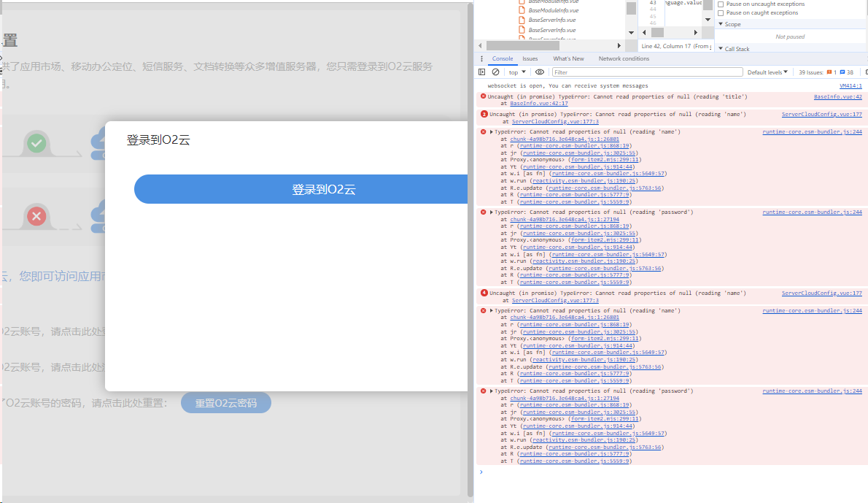Image resolution: width=868 pixels, height=503 pixels.
Task: Enable Pause on uncaught exceptions
Action: (x=721, y=4)
